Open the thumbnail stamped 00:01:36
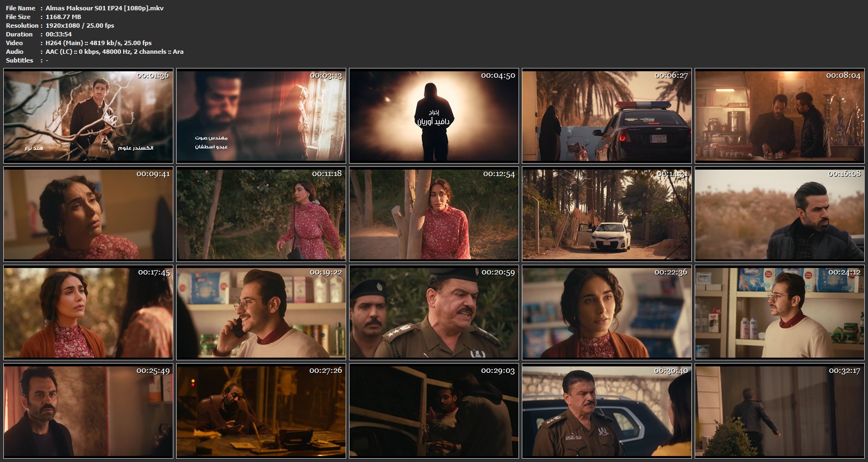The height and width of the screenshot is (462, 868). tap(88, 116)
